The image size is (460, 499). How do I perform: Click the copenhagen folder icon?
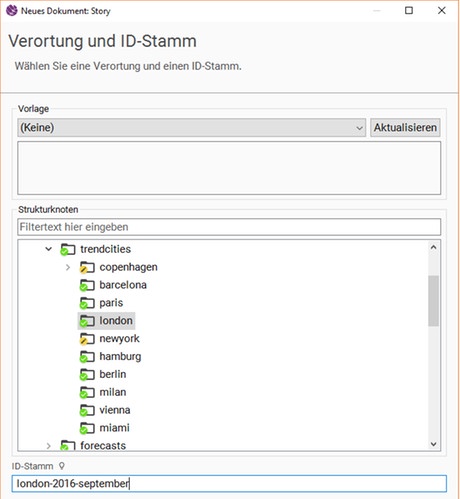point(87,267)
